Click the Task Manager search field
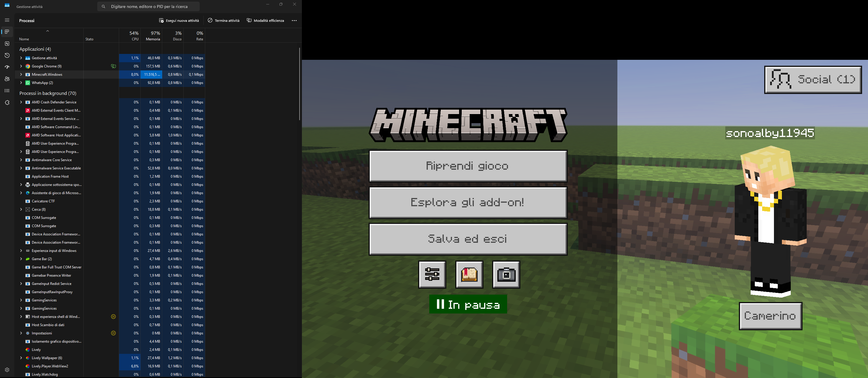The height and width of the screenshot is (378, 868). click(149, 6)
